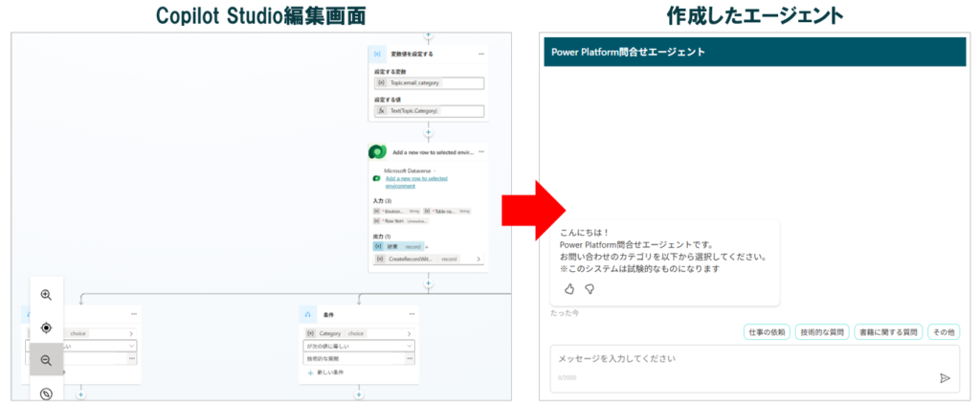The height and width of the screenshot is (408, 980).
Task: Select the 仕事の依頼 suggestion
Action: pos(768,332)
